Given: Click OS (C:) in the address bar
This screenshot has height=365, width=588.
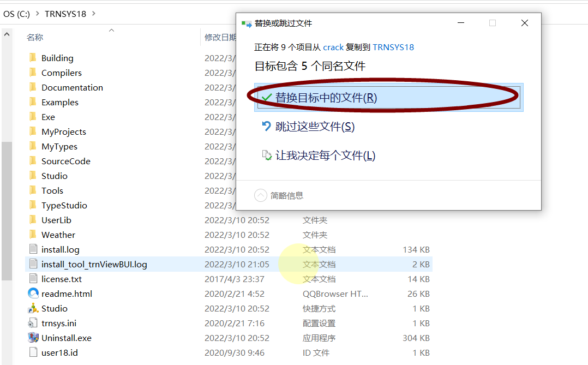Looking at the screenshot, I should (16, 14).
